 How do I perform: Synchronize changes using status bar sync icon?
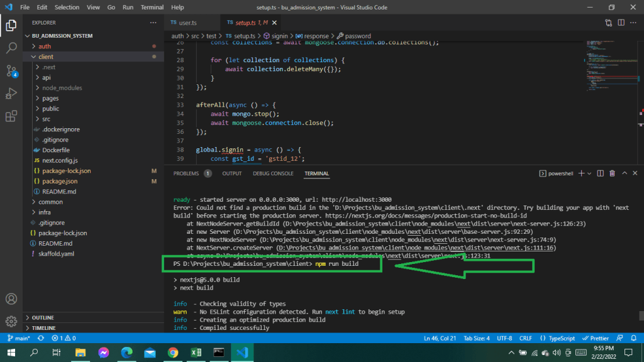(x=41, y=338)
